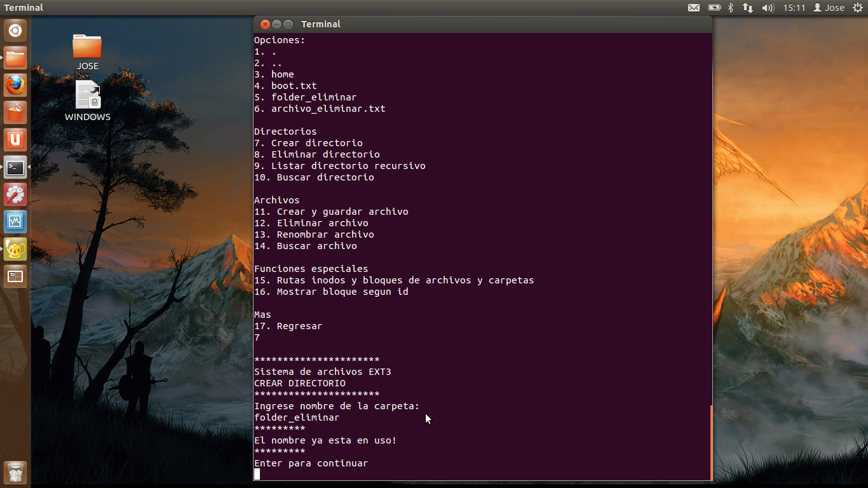Open the Bluetooth indicator menu
The height and width of the screenshot is (488, 868).
[x=731, y=8]
